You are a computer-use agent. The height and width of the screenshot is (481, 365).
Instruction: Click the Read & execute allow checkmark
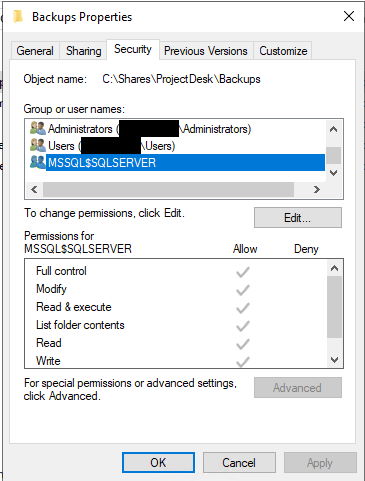[243, 308]
